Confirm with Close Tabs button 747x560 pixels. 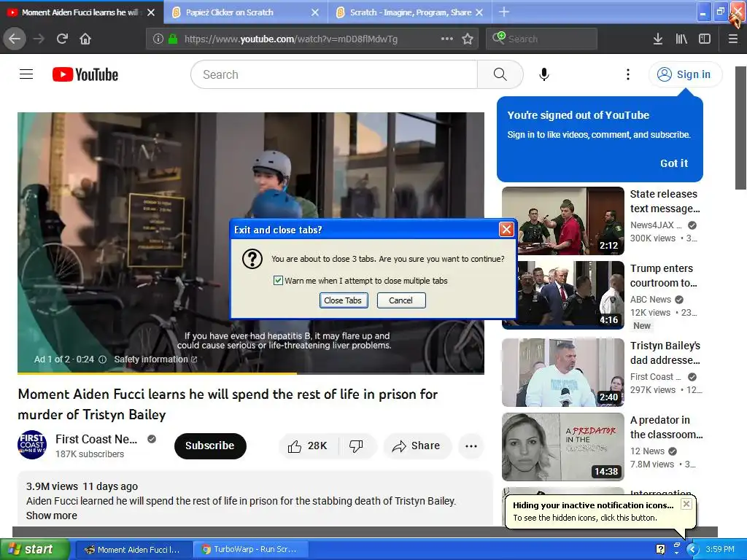343,300
